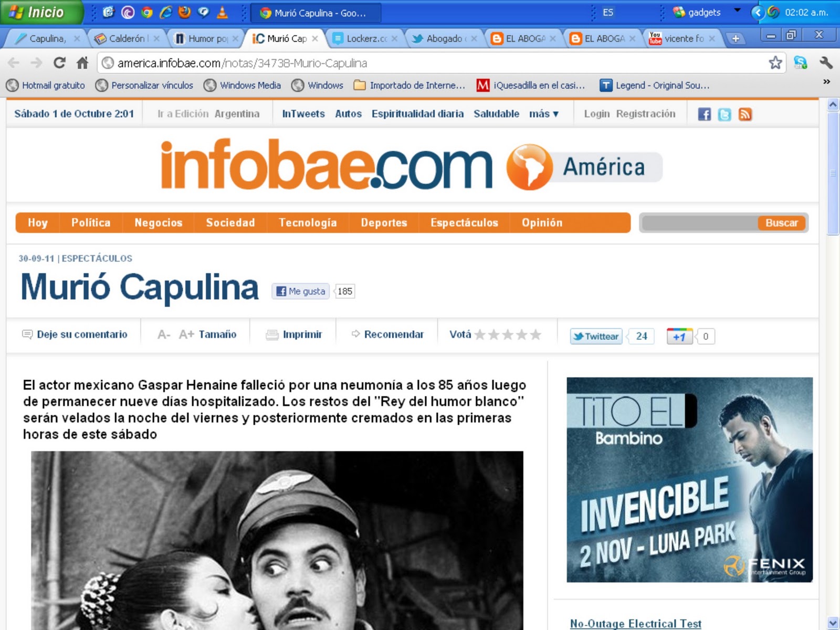Open the Espectáculos section
840x630 pixels.
464,223
